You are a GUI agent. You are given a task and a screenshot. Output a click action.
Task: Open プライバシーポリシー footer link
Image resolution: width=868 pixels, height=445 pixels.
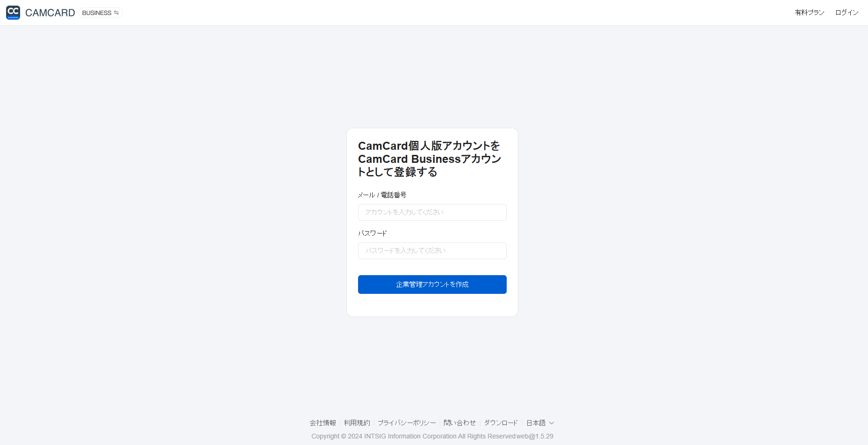pyautogui.click(x=407, y=423)
